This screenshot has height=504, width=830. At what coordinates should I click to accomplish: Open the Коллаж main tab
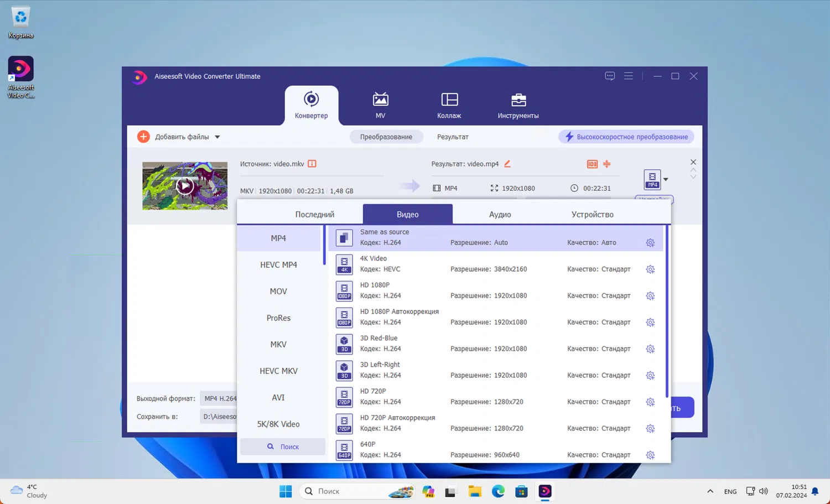(449, 105)
